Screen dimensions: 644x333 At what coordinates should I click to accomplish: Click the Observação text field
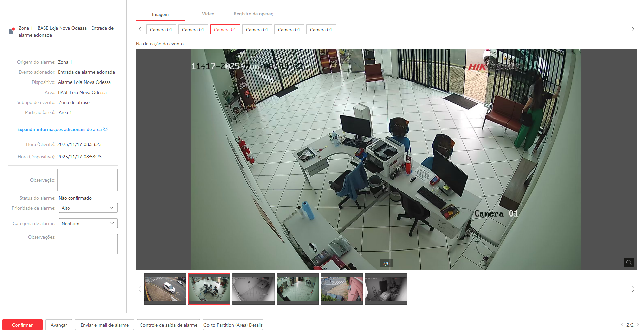pos(87,180)
